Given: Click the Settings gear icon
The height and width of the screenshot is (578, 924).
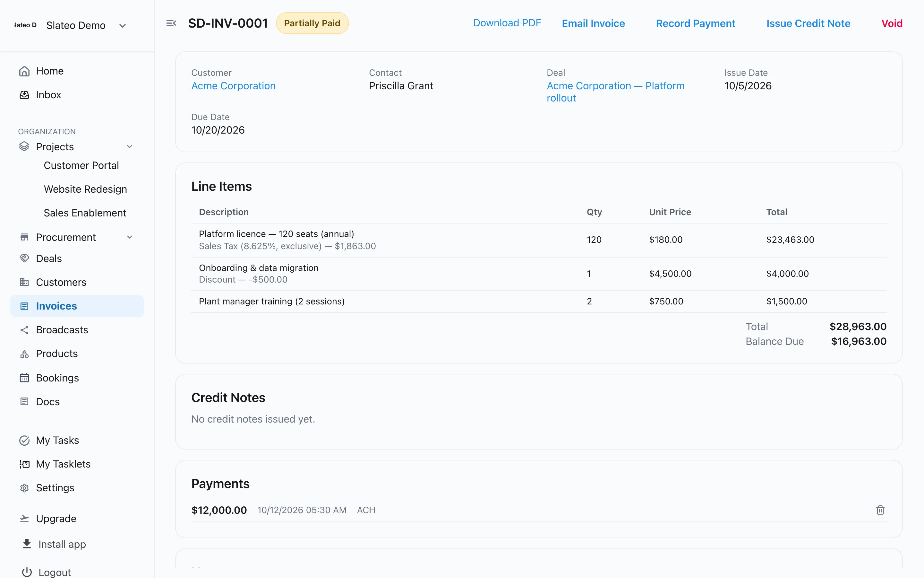Looking at the screenshot, I should pyautogui.click(x=24, y=488).
